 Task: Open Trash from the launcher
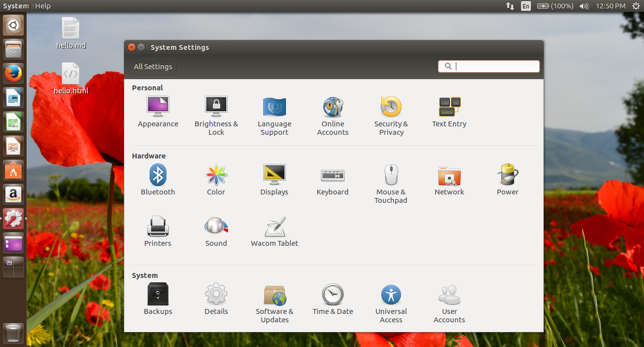(x=13, y=333)
